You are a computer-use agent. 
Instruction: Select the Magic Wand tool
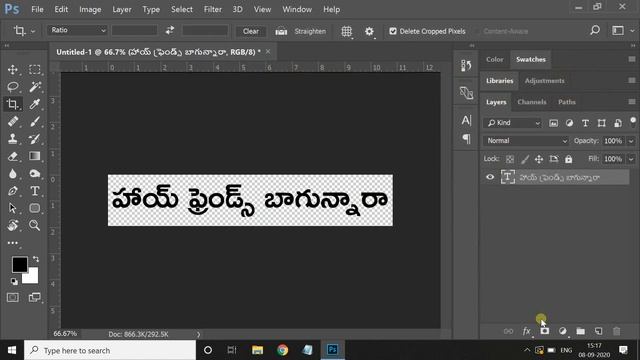point(35,87)
